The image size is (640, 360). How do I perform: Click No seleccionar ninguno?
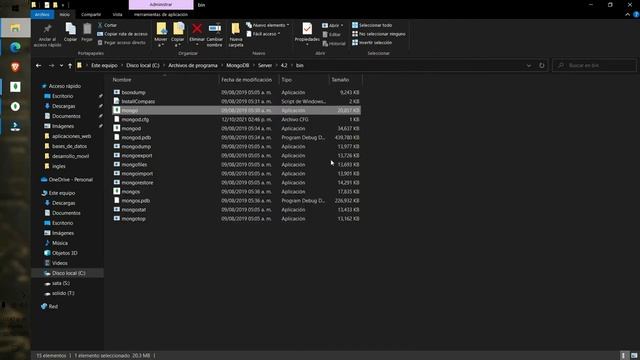click(379, 34)
